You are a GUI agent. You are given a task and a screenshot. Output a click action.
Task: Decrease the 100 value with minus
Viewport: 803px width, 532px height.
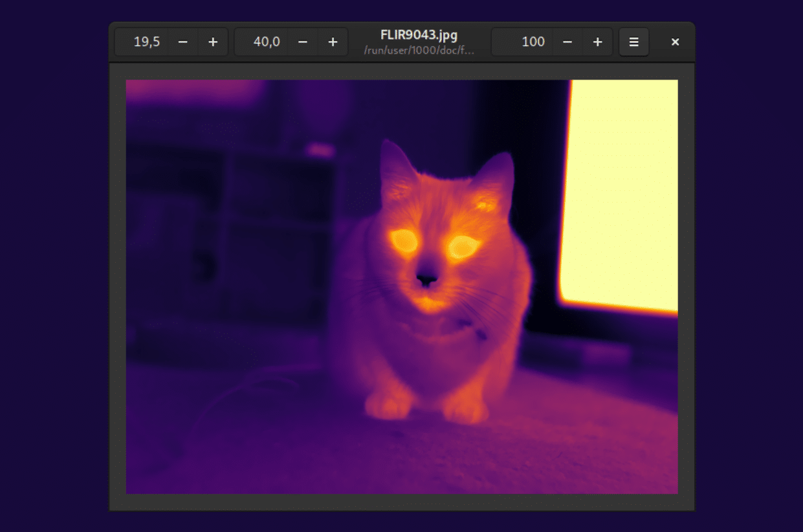tap(567, 42)
